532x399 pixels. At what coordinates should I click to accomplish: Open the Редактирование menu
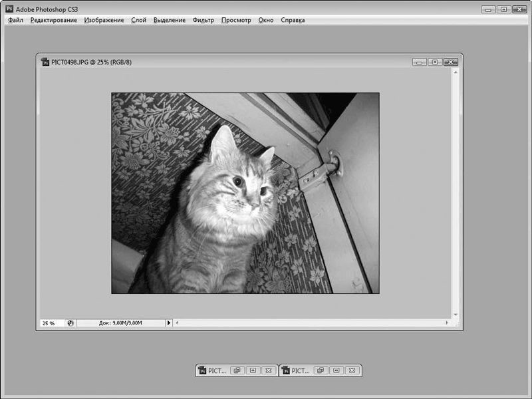[53, 21]
